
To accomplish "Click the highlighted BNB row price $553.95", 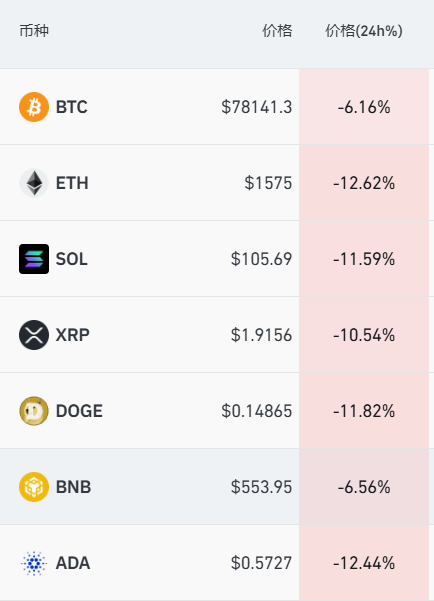I will click(x=261, y=487).
